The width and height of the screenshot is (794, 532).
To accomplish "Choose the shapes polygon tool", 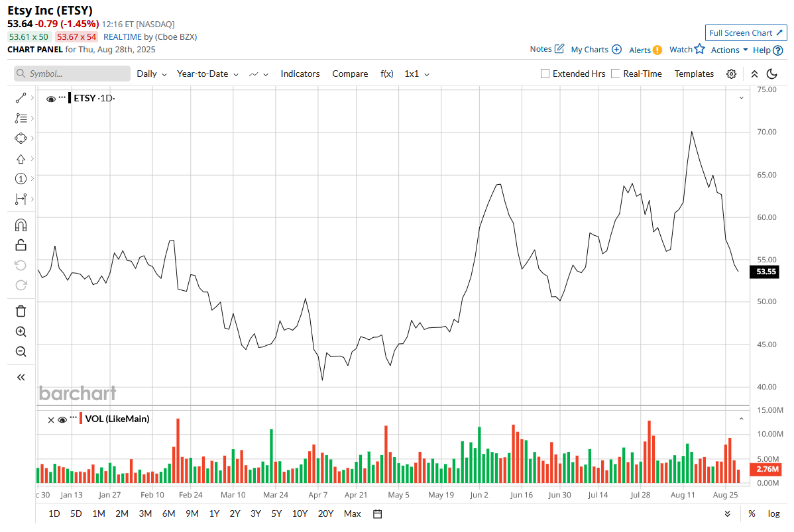I will (x=21, y=138).
